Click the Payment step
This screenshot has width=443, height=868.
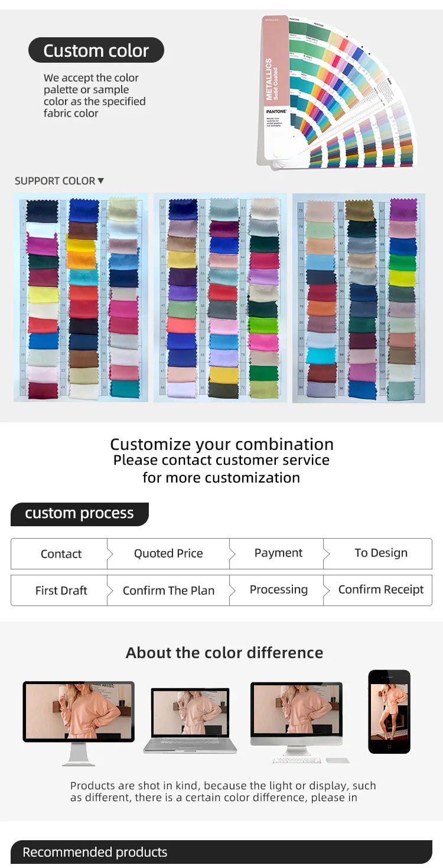(x=278, y=553)
